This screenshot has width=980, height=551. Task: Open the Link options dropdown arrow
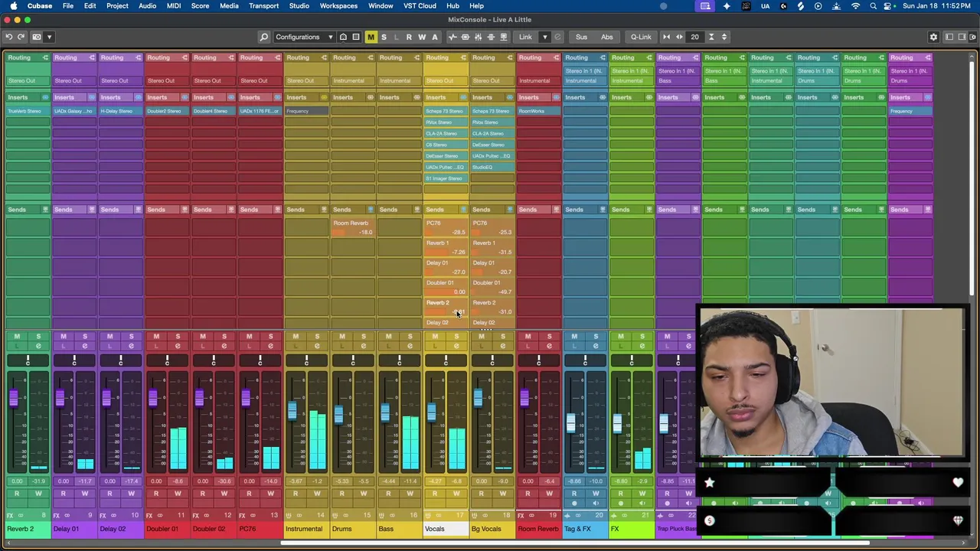(545, 37)
